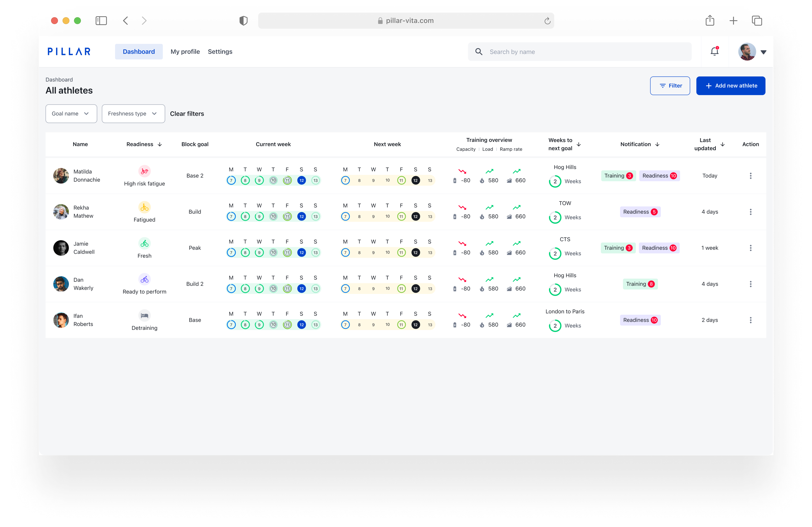Sort by Last updated column arrow
Image resolution: width=812 pixels, height=527 pixels.
pyautogui.click(x=722, y=144)
